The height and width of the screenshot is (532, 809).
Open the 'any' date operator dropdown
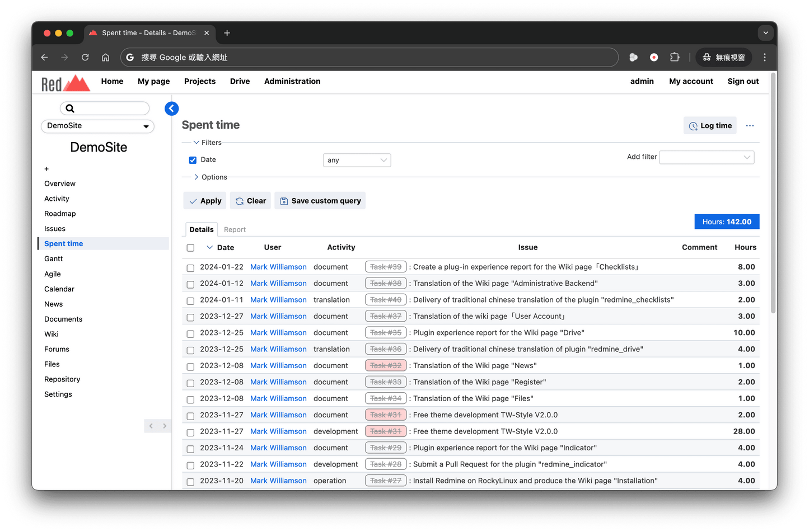coord(357,160)
